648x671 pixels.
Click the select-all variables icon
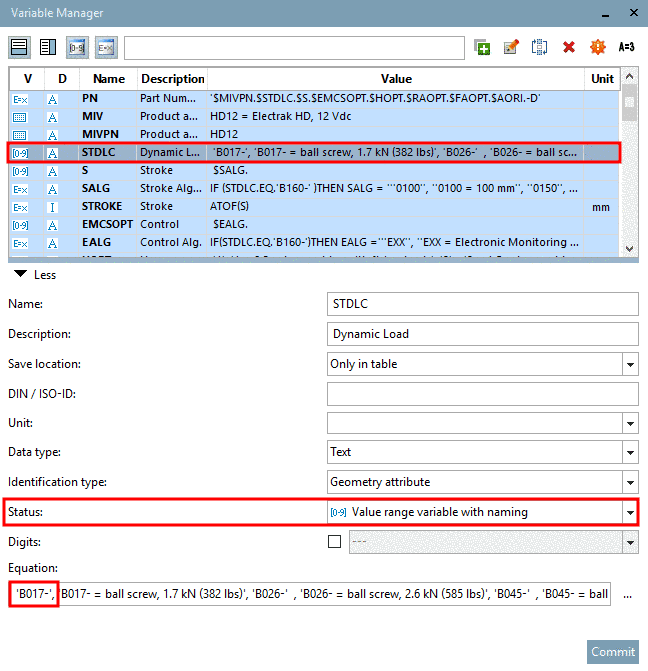click(539, 47)
